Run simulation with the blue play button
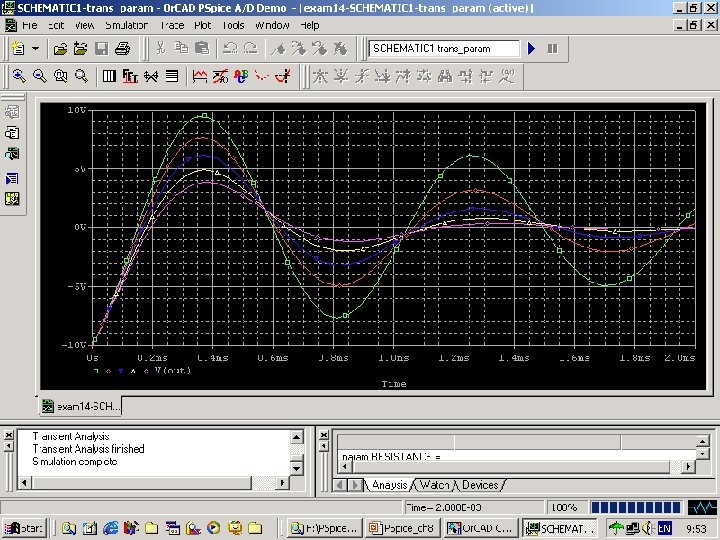The image size is (720, 540). (532, 48)
